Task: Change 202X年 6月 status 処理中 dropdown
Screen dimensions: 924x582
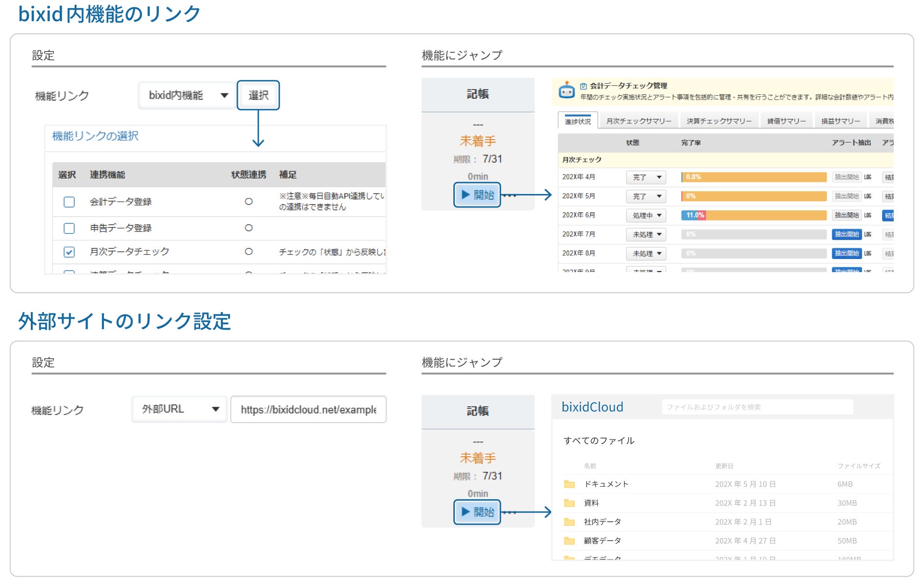Action: coord(646,215)
